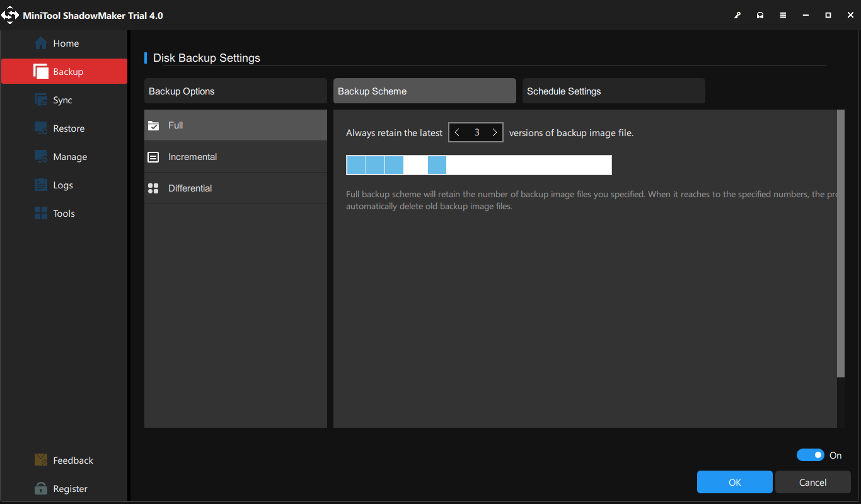Viewport: 861px width, 504px height.
Task: Click the Restore icon in sidebar
Action: click(41, 129)
